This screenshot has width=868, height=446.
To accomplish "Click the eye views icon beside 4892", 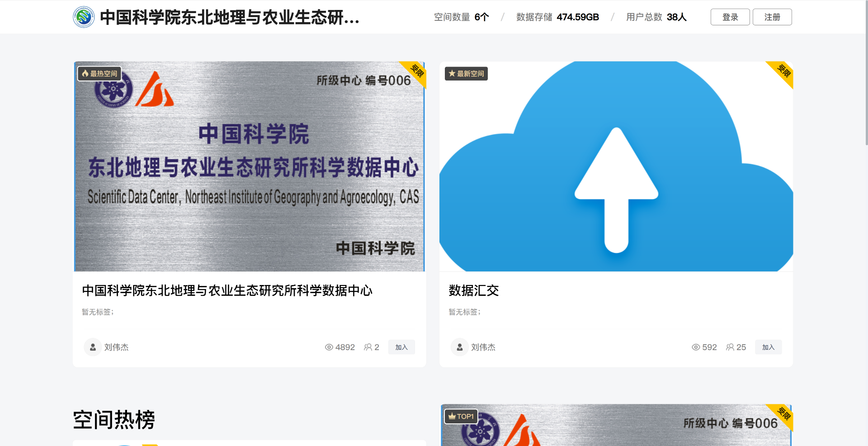I will 329,347.
